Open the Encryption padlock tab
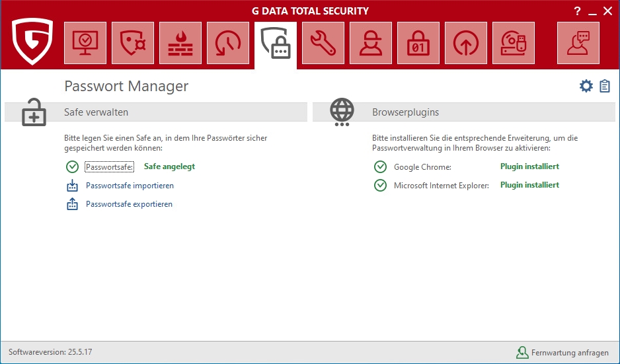Image resolution: width=620 pixels, height=364 pixels. [418, 43]
